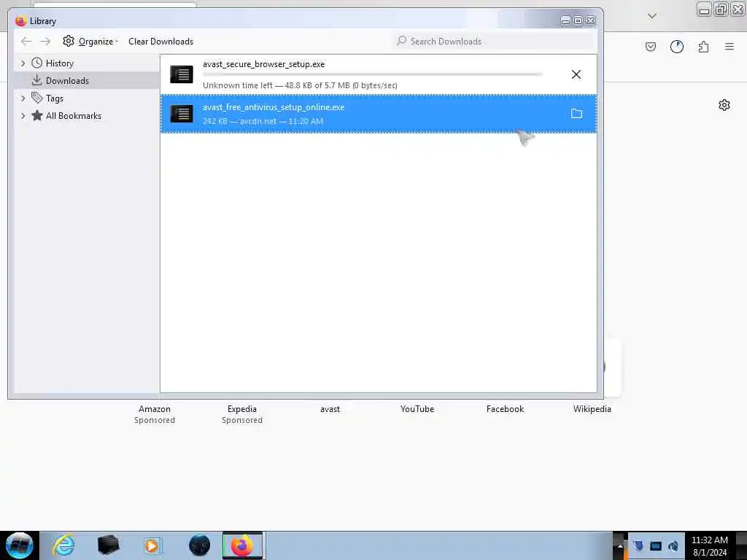Open the Windows Start menu
This screenshot has width=747, height=560.
20,545
